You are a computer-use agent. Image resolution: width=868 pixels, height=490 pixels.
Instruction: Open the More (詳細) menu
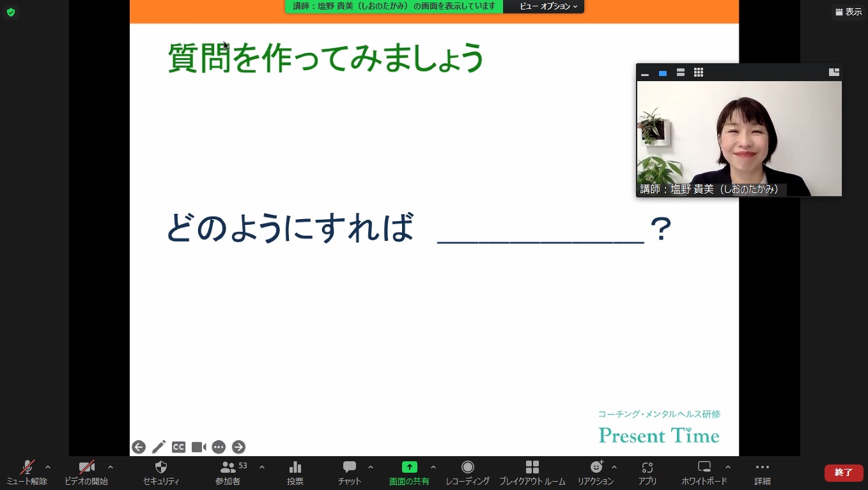click(x=762, y=473)
